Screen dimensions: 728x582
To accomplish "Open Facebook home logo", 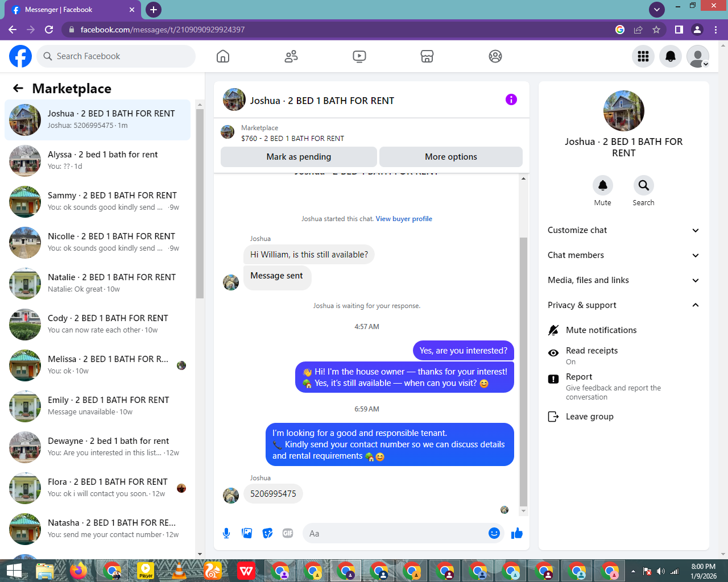I will pyautogui.click(x=20, y=56).
